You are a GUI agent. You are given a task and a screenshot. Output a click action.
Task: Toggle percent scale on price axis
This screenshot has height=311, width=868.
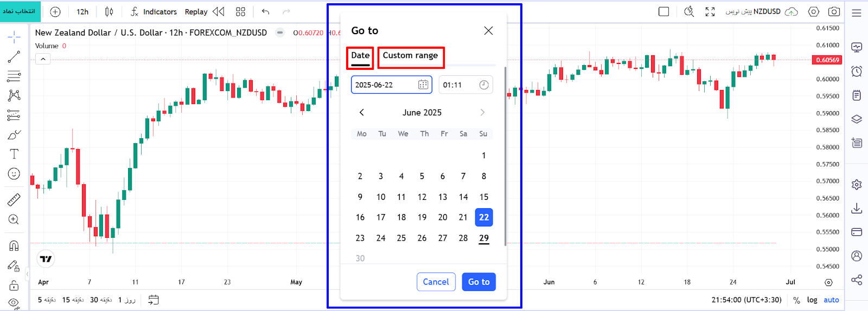pos(796,300)
